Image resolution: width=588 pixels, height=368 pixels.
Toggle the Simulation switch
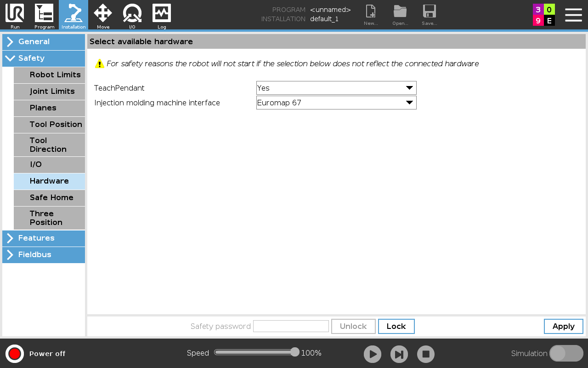(x=566, y=353)
